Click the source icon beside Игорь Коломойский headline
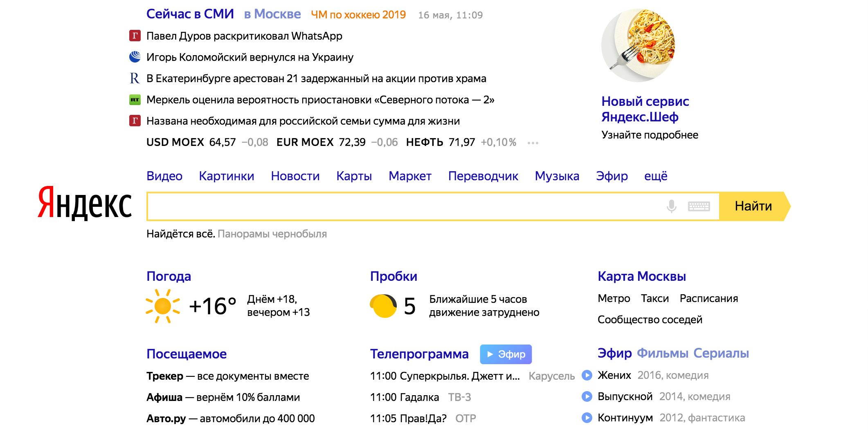The image size is (868, 432). coord(135,57)
